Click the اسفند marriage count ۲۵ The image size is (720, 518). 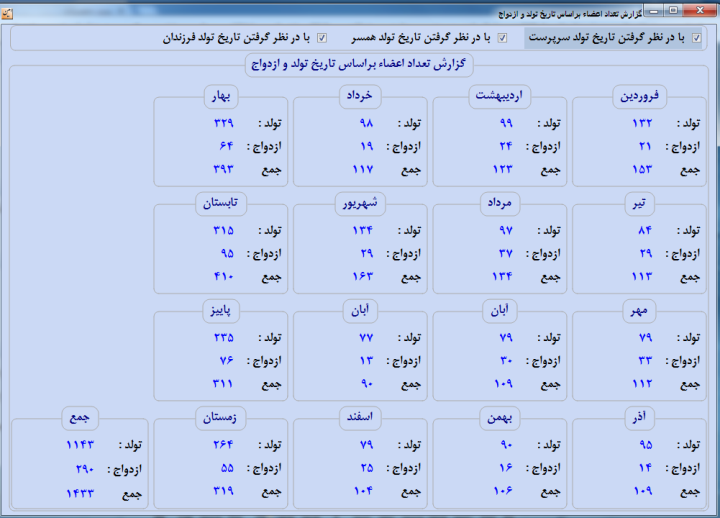point(366,467)
